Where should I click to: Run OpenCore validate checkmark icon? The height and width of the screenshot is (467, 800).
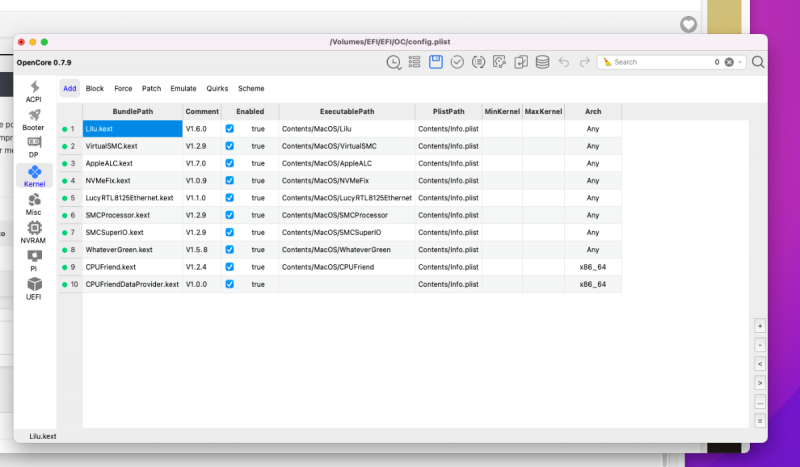pyautogui.click(x=457, y=62)
